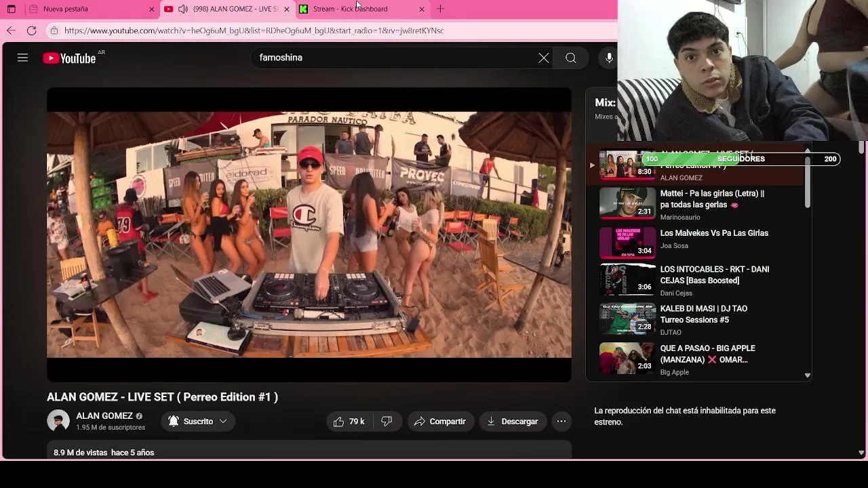The width and height of the screenshot is (868, 488).
Task: Play DJ TAO thumbnail with 2:28
Action: click(628, 319)
